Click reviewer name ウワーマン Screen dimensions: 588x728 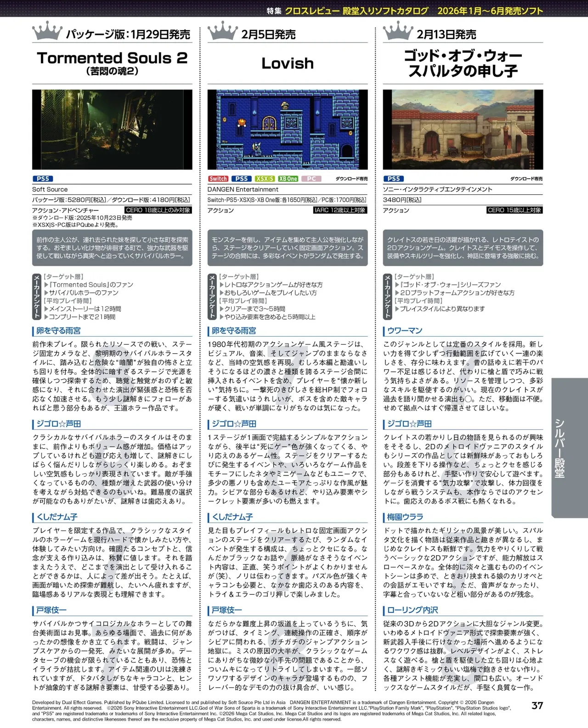click(x=405, y=331)
